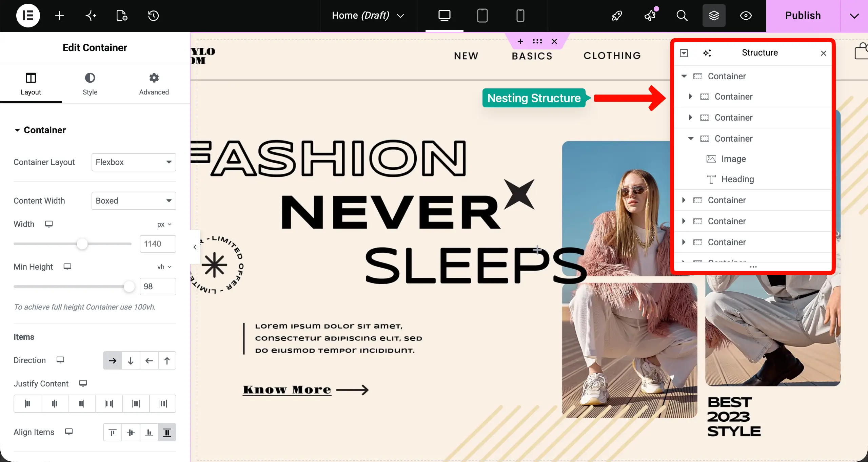Set Justify Content to center
868x462 pixels.
55,403
